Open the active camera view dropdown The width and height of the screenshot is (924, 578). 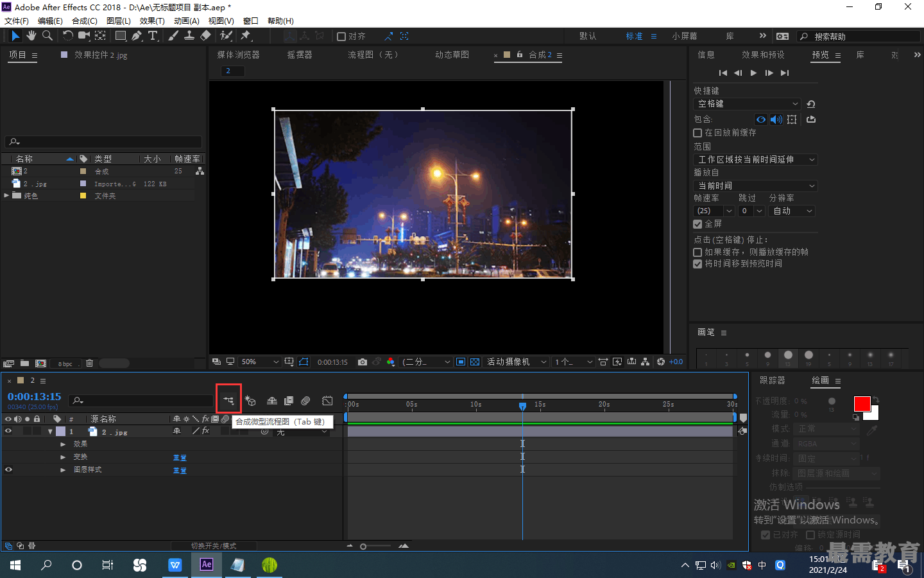517,362
